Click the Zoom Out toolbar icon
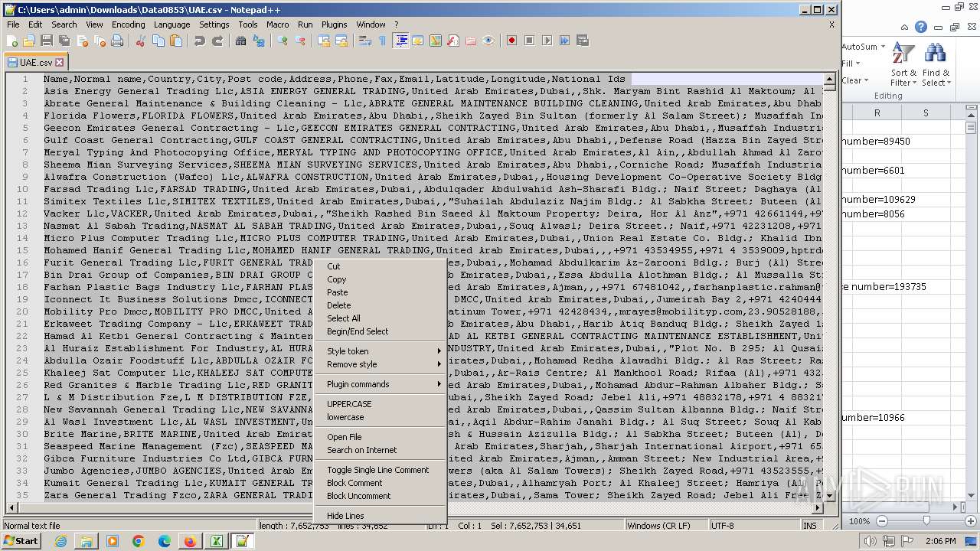The height and width of the screenshot is (551, 980). click(x=300, y=41)
